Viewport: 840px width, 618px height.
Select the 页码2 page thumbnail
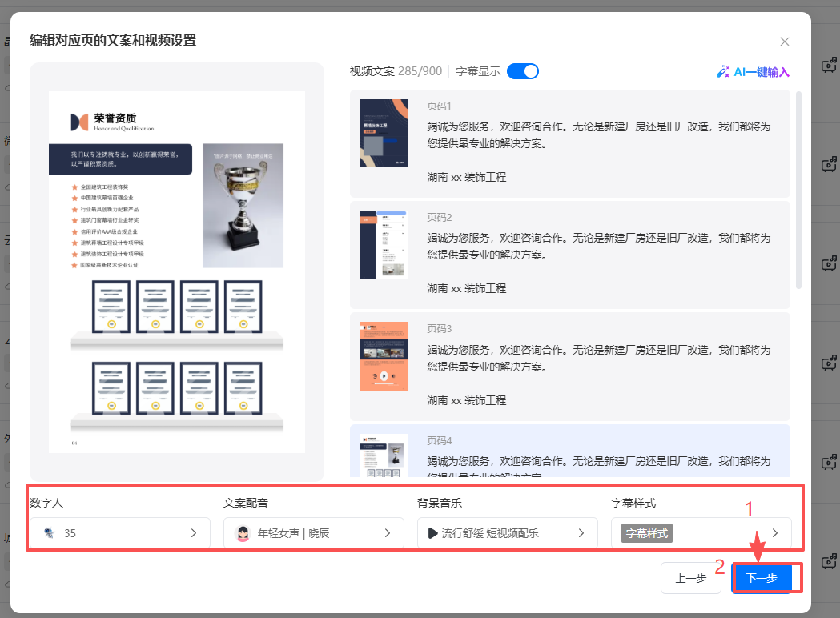click(383, 245)
